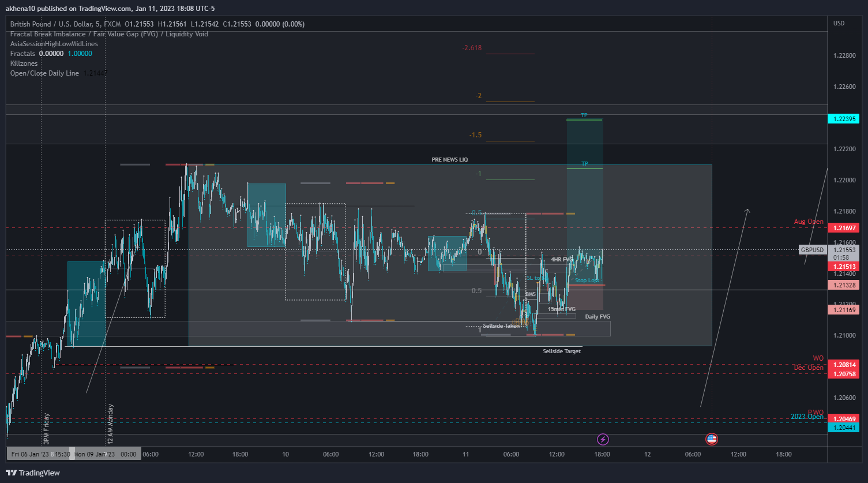The width and height of the screenshot is (868, 483).
Task: Select the AsiaSessionHighLowMidLines indicator legend
Action: pyautogui.click(x=54, y=44)
